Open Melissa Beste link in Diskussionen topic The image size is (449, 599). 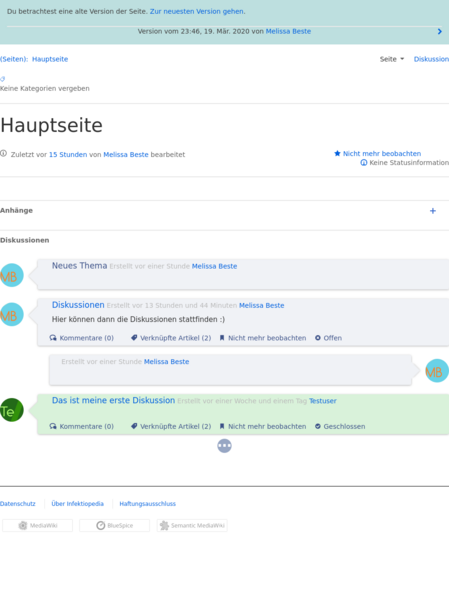point(261,306)
